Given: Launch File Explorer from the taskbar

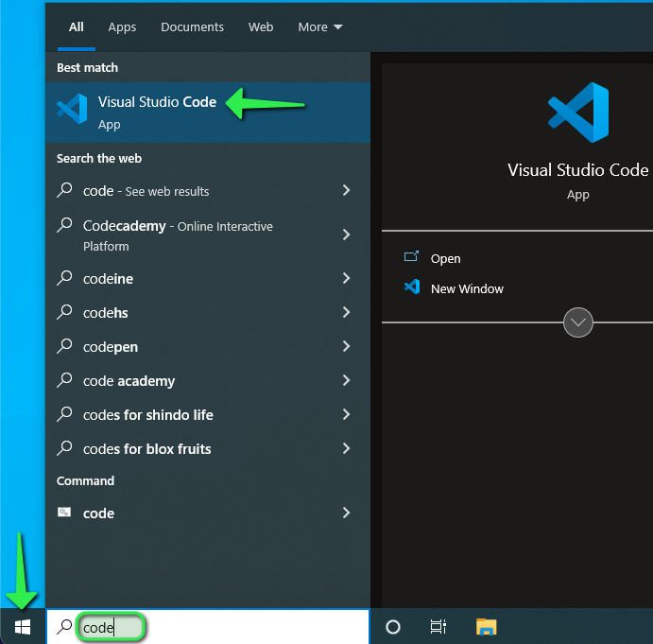Looking at the screenshot, I should 486,627.
